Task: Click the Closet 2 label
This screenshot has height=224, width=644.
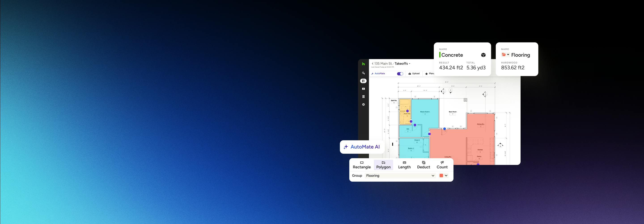Action: click(417, 140)
